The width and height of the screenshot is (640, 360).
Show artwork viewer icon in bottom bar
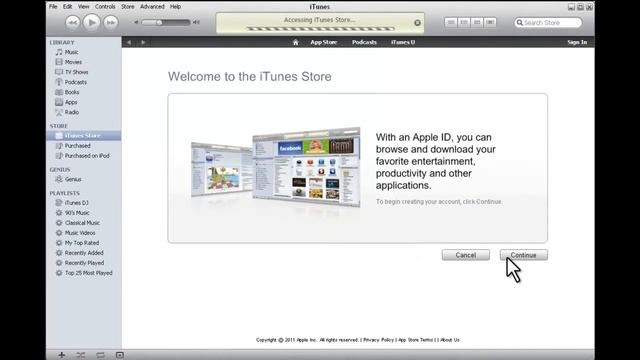[x=120, y=355]
